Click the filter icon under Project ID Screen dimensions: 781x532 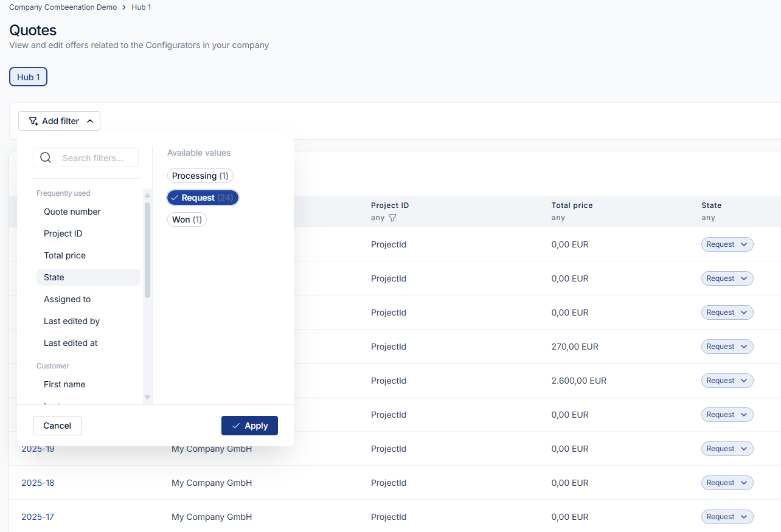392,218
